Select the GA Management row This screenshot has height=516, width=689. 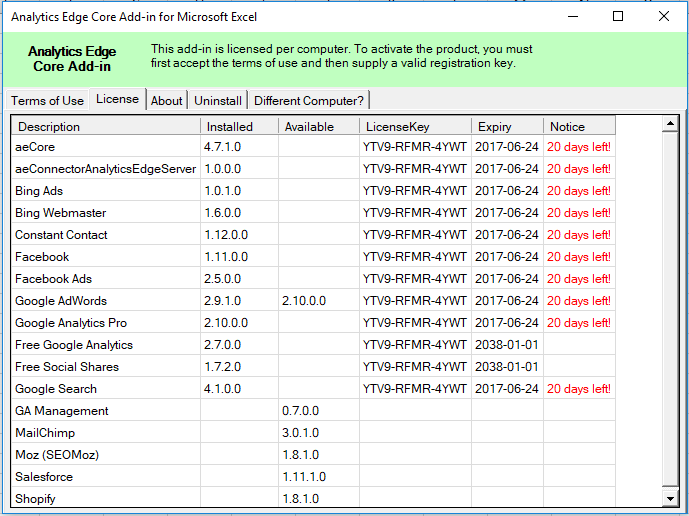pos(313,411)
